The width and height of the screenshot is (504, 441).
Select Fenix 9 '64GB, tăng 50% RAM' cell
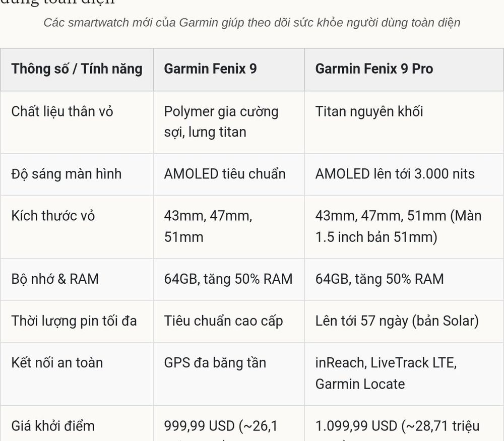[x=229, y=279]
